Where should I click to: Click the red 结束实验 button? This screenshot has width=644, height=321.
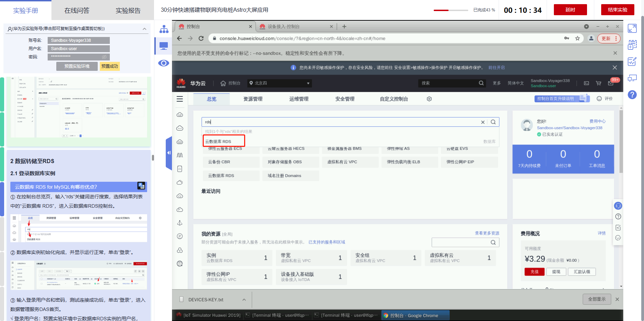(618, 10)
